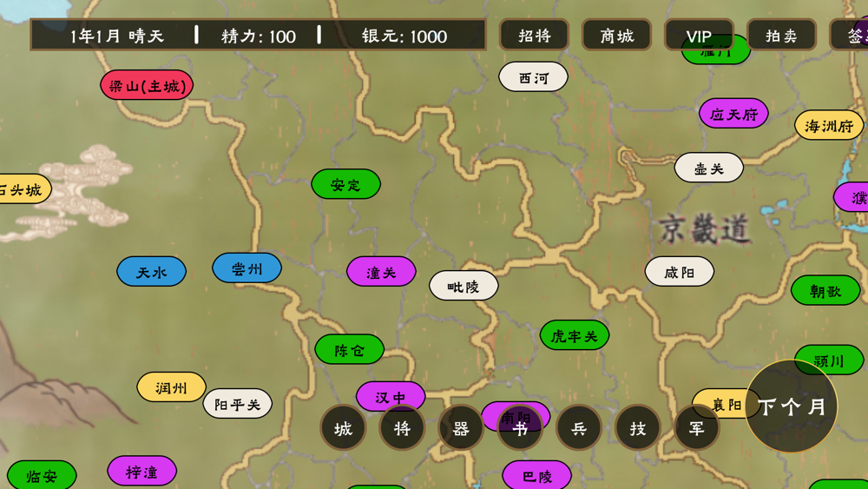Select the 朝歌 city marker
The width and height of the screenshot is (868, 489).
point(825,290)
